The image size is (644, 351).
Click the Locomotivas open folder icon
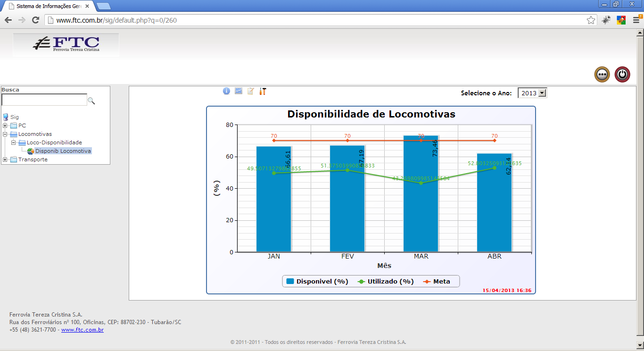point(14,134)
